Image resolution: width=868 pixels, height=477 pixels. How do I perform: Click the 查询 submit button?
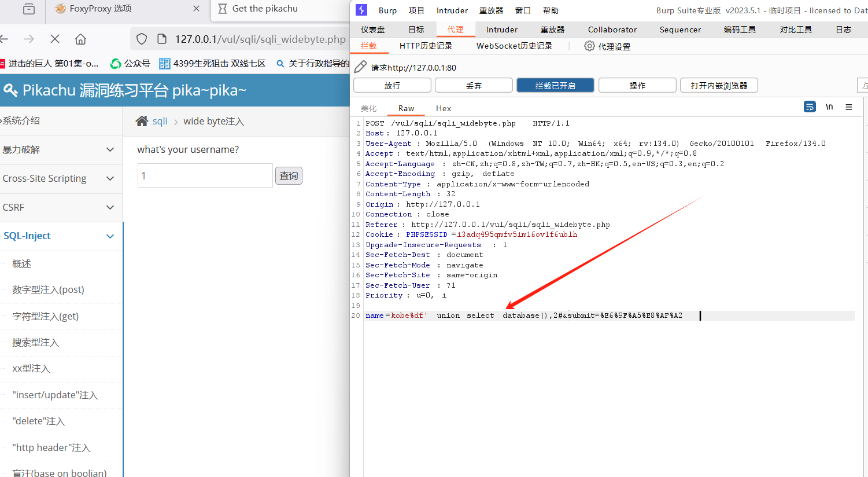click(289, 175)
